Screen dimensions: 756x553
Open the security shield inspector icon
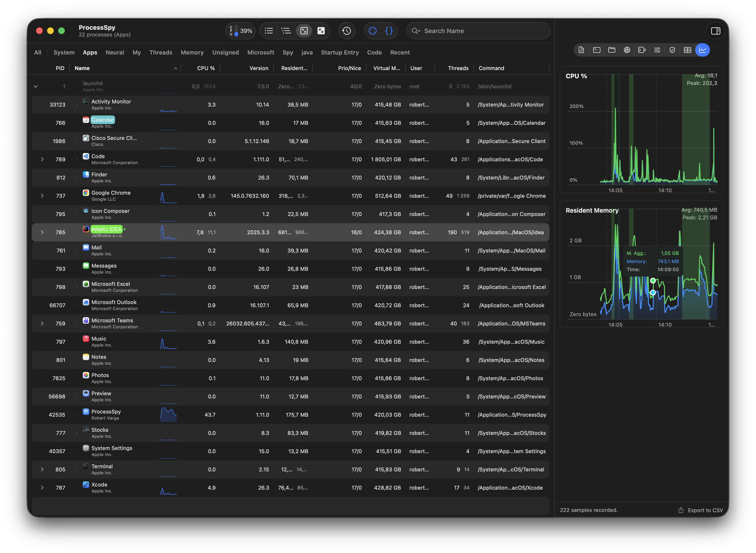click(x=673, y=50)
